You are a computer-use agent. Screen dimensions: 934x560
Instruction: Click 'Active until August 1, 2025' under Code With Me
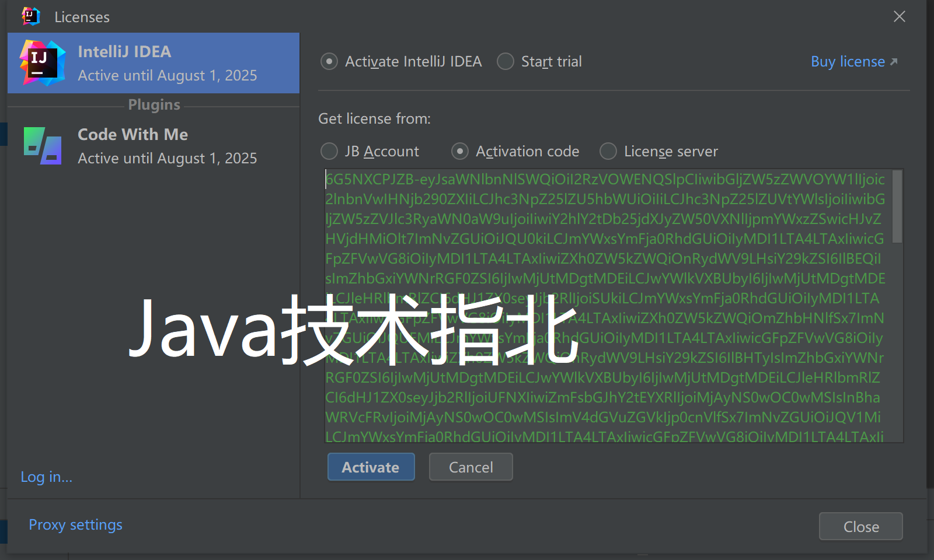point(168,158)
